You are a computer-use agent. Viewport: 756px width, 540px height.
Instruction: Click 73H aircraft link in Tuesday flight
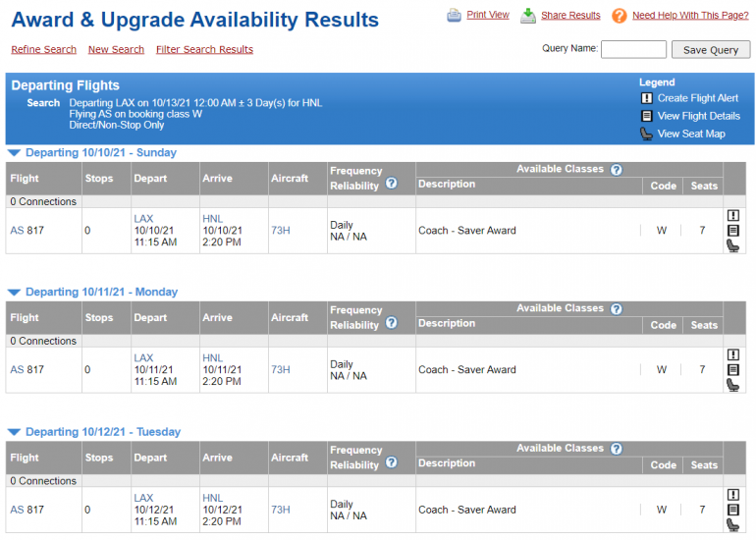[281, 510]
